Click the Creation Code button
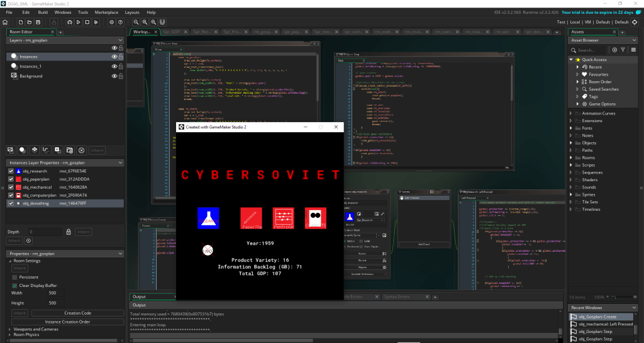The image size is (644, 343). click(x=77, y=313)
